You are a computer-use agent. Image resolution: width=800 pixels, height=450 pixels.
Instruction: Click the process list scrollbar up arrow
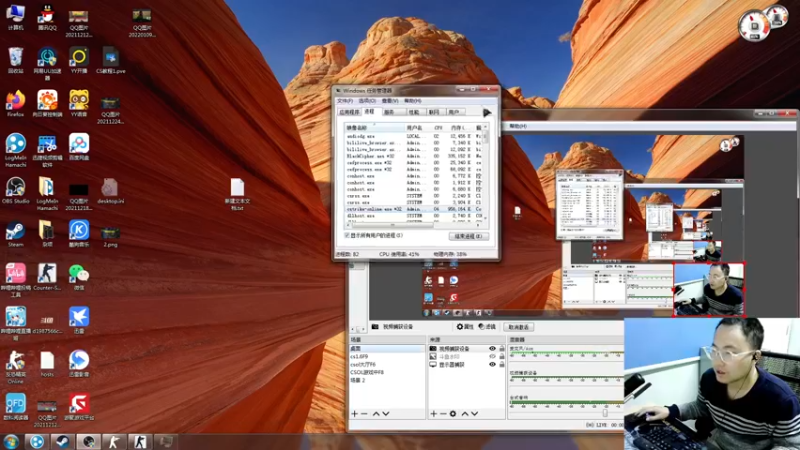485,127
